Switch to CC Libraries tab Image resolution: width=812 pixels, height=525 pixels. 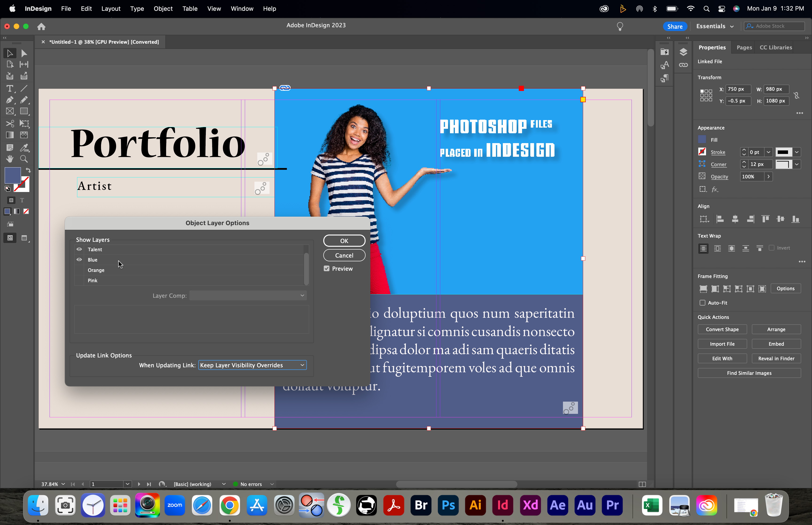776,47
